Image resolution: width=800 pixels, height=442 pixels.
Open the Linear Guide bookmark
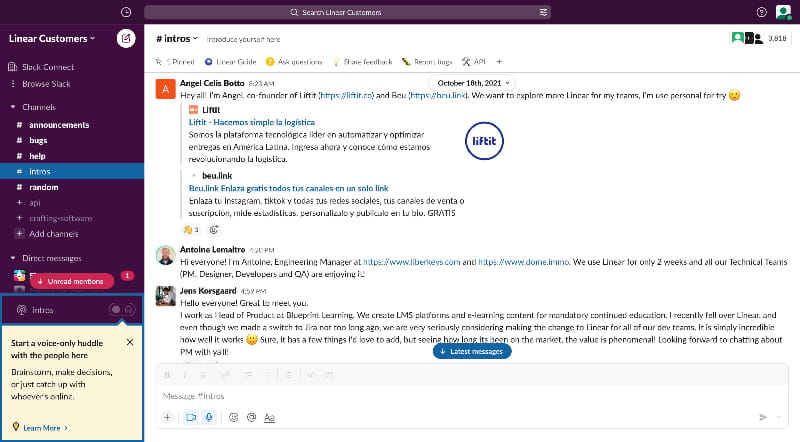click(231, 62)
